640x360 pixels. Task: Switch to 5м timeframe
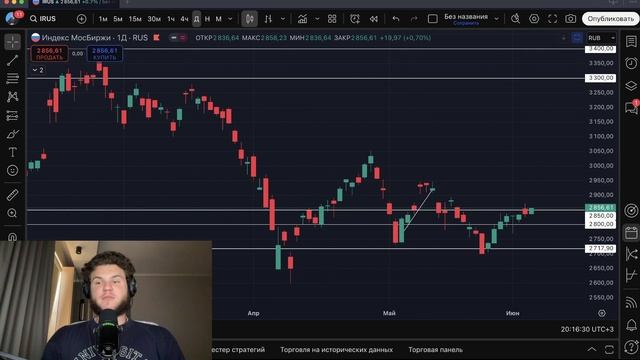click(118, 19)
